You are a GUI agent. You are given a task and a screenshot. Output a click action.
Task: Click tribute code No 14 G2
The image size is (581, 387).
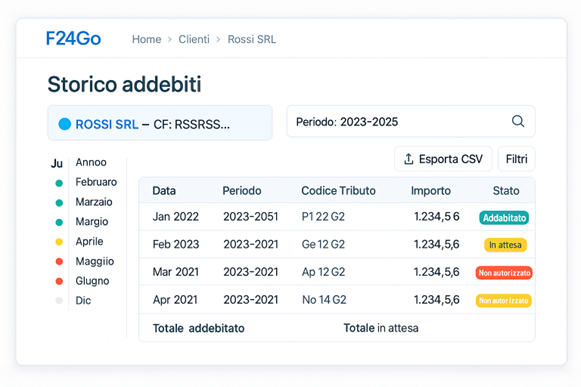(324, 300)
